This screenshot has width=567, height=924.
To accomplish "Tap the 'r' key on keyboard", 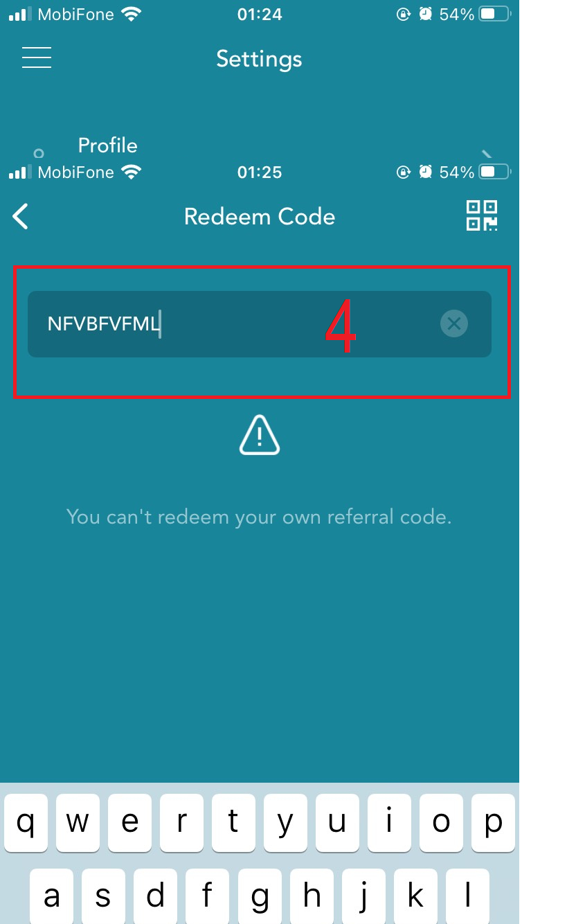I will pyautogui.click(x=181, y=823).
